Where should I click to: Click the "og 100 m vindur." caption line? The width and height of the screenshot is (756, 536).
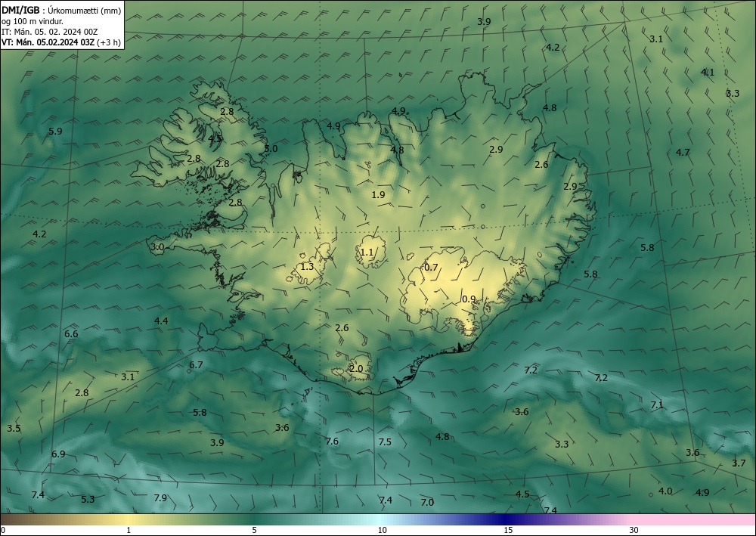[x=33, y=21]
